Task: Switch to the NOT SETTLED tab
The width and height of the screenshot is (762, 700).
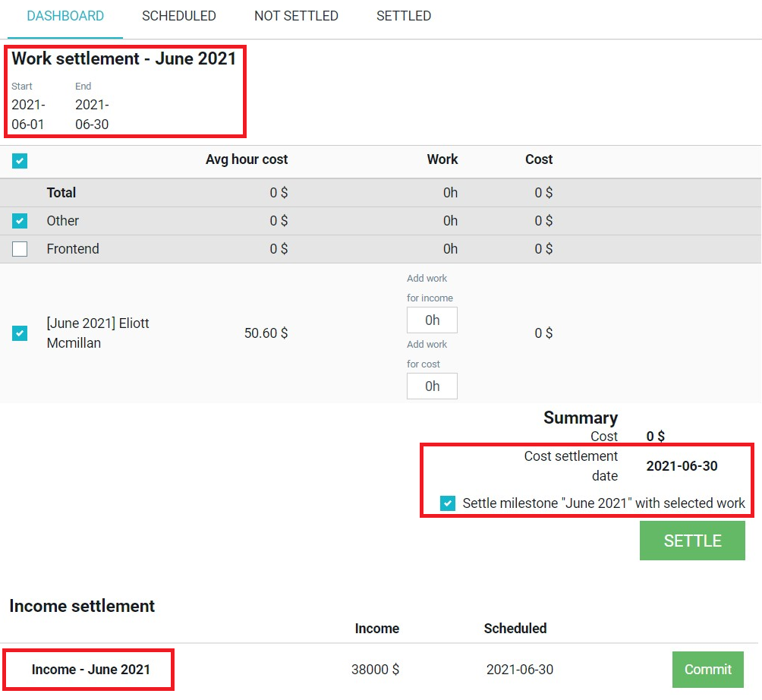Action: tap(296, 16)
